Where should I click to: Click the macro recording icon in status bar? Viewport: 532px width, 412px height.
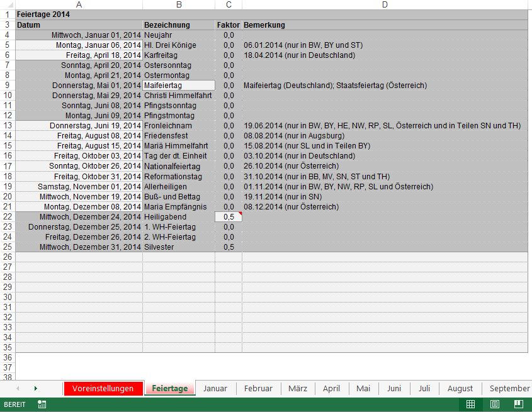(42, 404)
